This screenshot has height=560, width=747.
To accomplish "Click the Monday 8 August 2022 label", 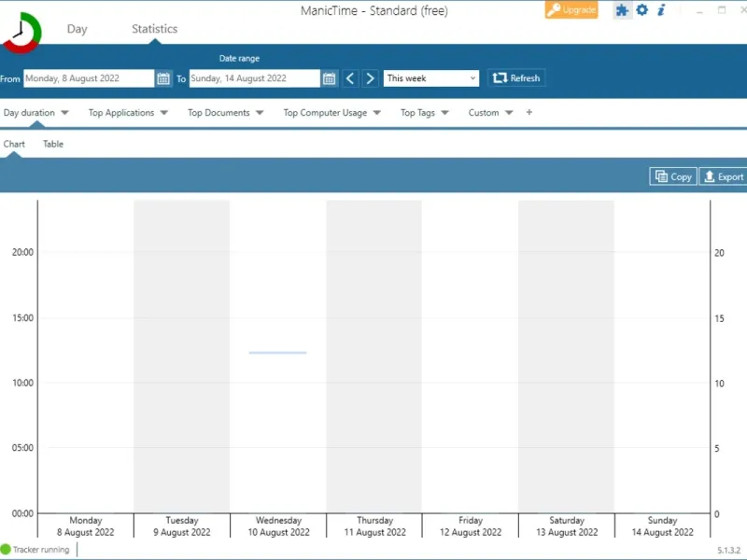I will tap(86, 526).
